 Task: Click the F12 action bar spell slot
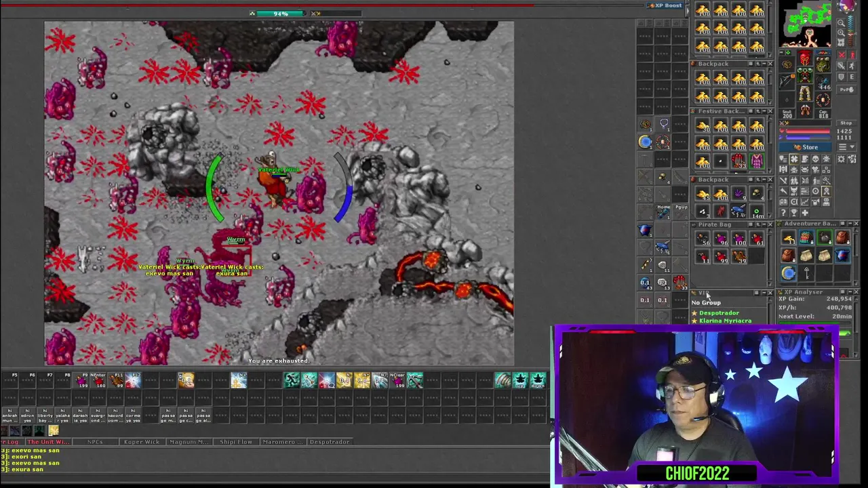tap(133, 380)
